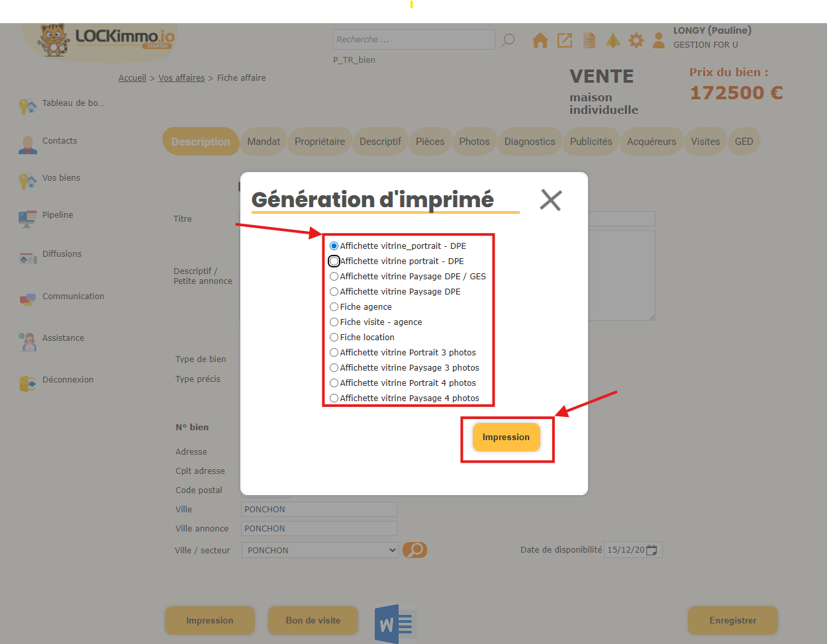Click the Impression button in the dialog
The image size is (827, 644).
point(506,437)
